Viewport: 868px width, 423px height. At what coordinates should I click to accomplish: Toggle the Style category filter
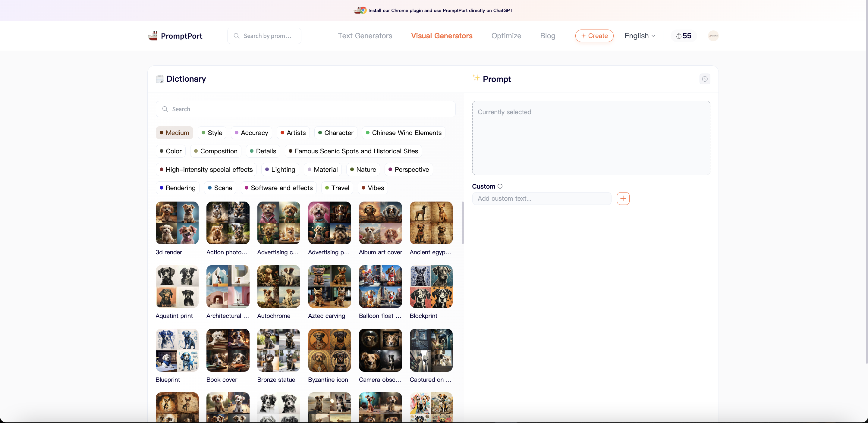[x=212, y=133]
